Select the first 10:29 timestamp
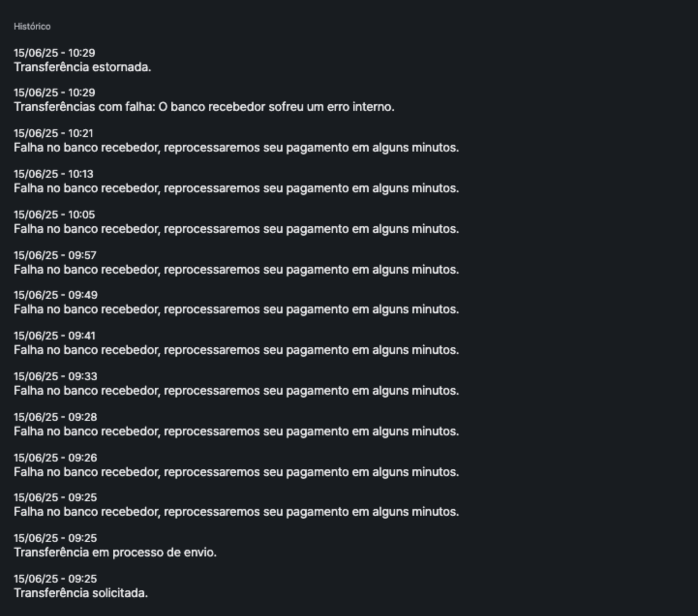Image resolution: width=698 pixels, height=616 pixels. click(x=54, y=53)
